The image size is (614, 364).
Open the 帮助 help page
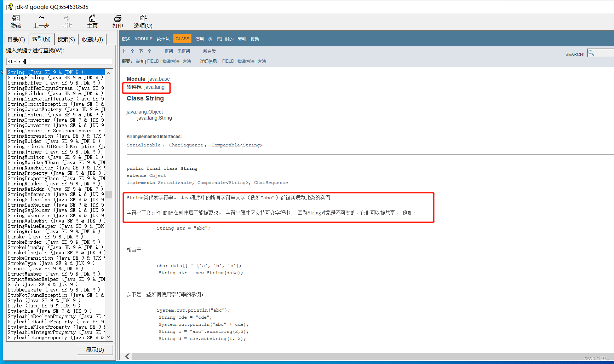coord(254,39)
